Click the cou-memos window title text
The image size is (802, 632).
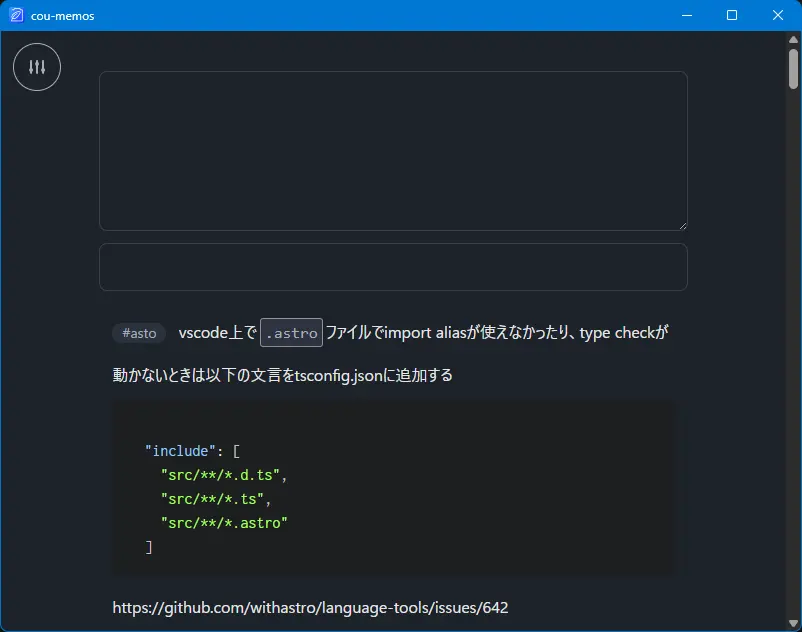point(62,15)
